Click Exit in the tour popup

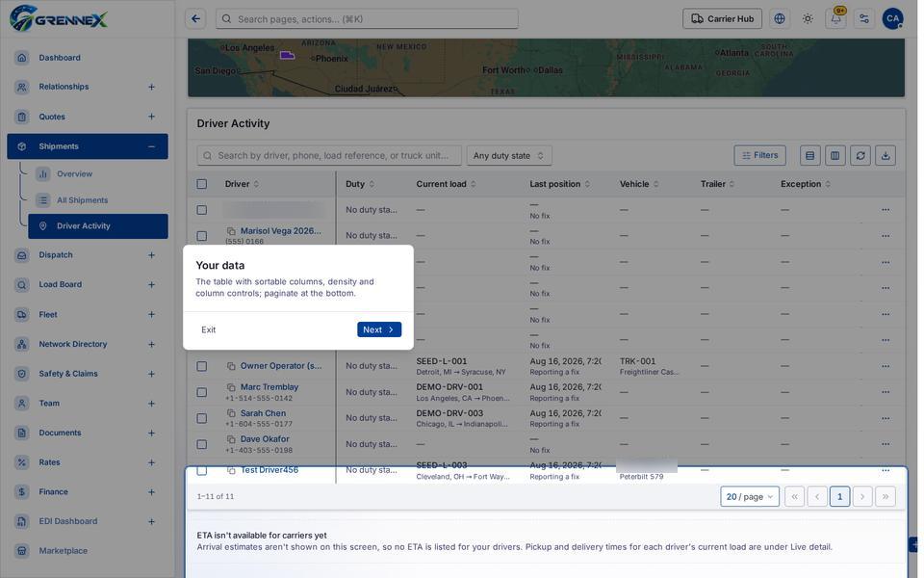(x=209, y=329)
